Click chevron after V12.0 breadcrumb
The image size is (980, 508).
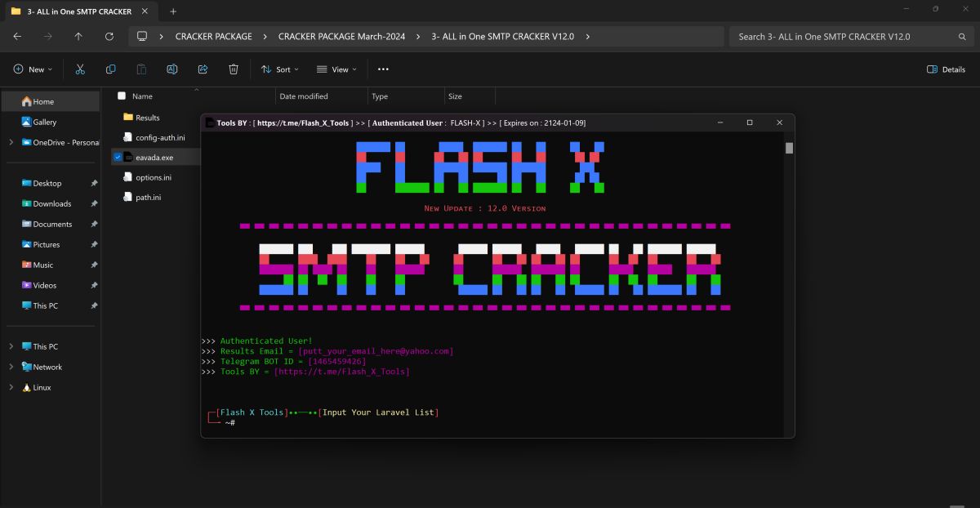[588, 37]
